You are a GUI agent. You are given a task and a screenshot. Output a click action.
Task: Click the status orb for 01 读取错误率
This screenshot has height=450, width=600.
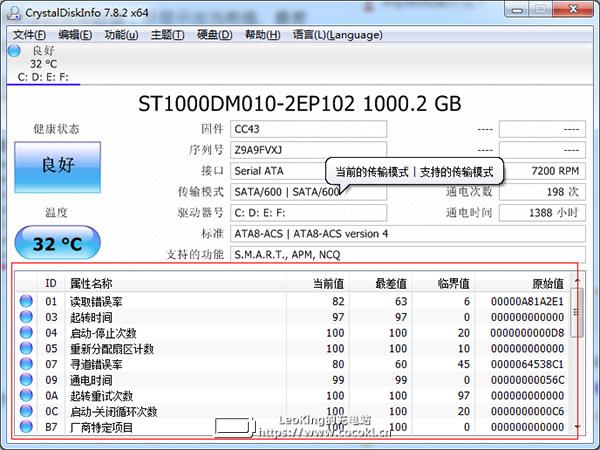coord(26,301)
